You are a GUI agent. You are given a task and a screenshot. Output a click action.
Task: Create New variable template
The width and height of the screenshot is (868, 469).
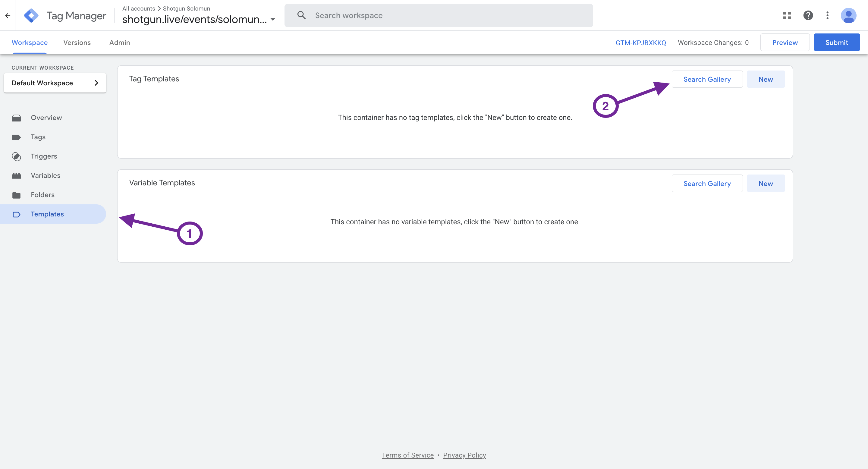point(766,184)
